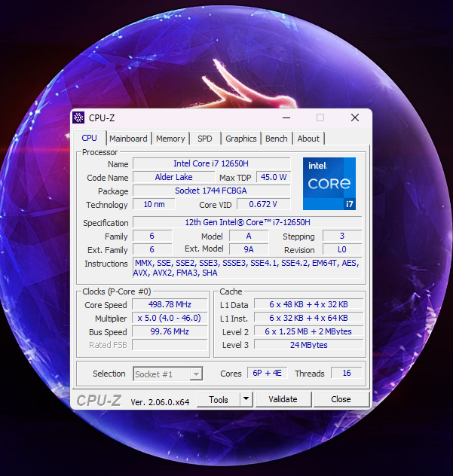The height and width of the screenshot is (476, 453).
Task: Click the CPU-Z app icon in title bar
Action: 78,117
